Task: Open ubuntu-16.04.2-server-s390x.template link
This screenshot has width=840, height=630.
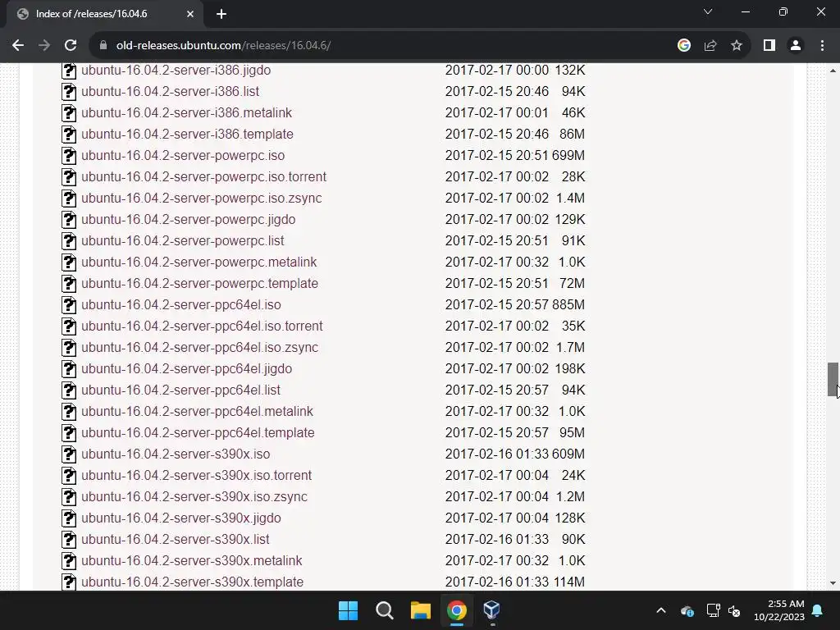Action: [x=192, y=582]
